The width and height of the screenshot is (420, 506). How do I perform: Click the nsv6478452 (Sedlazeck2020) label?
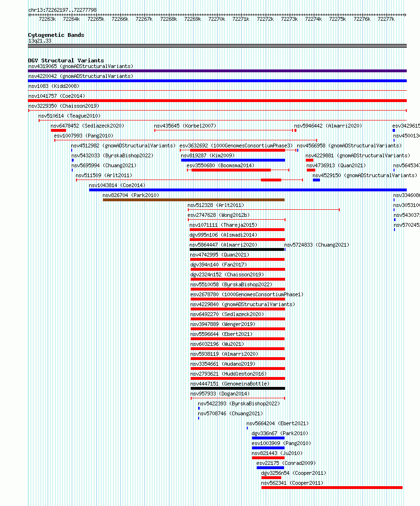87,126
